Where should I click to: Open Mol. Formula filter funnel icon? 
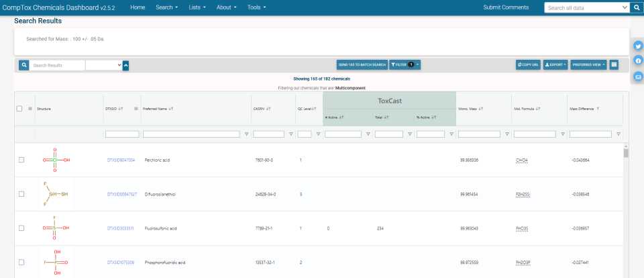(x=563, y=134)
